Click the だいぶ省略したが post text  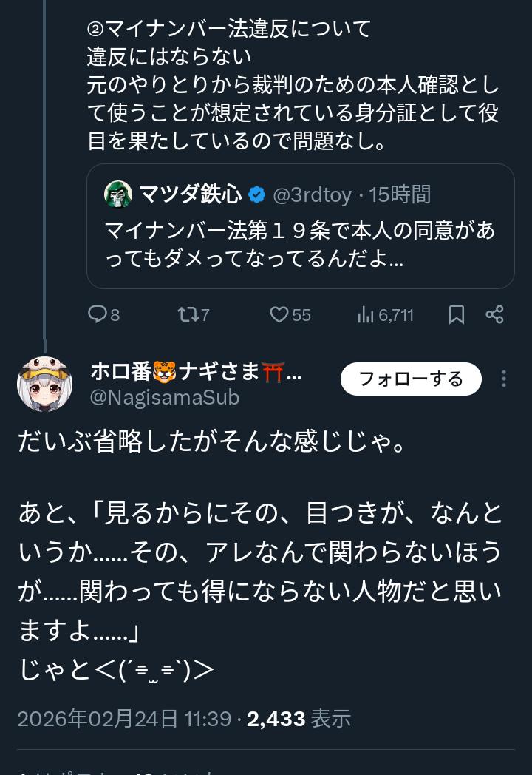coord(211,442)
